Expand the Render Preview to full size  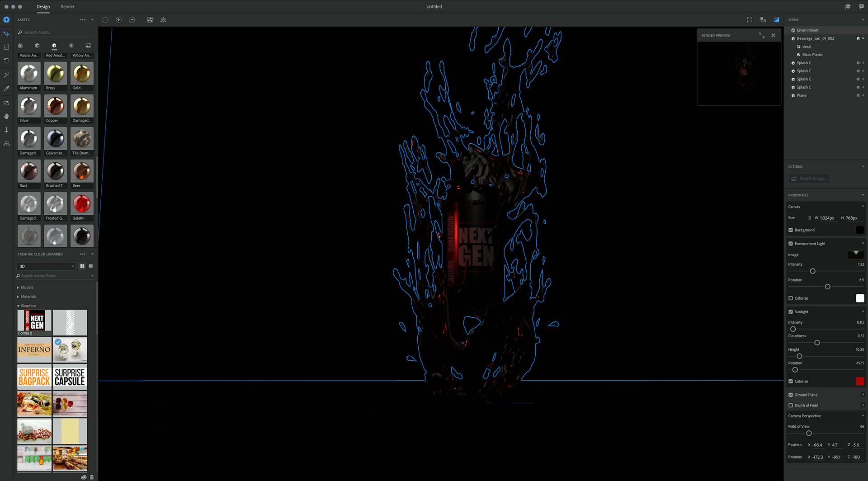(762, 35)
